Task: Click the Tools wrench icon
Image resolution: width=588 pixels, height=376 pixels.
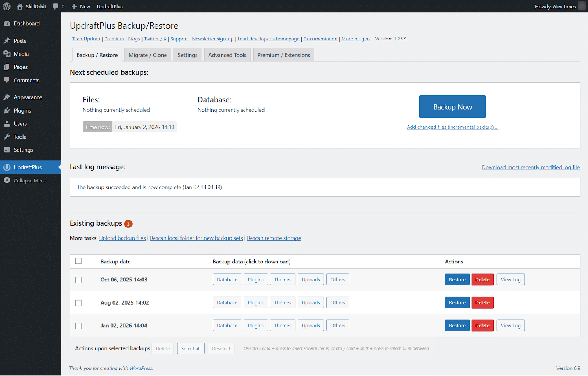Action: [7, 137]
